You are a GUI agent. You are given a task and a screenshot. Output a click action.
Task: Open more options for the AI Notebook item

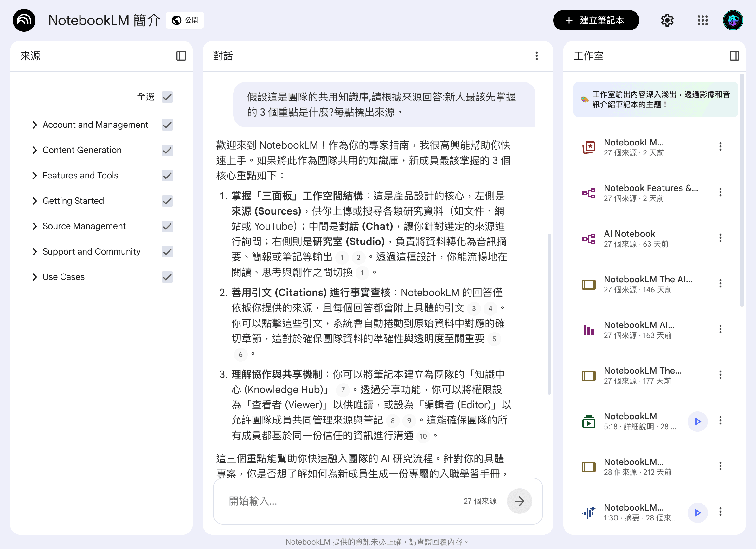click(x=720, y=238)
